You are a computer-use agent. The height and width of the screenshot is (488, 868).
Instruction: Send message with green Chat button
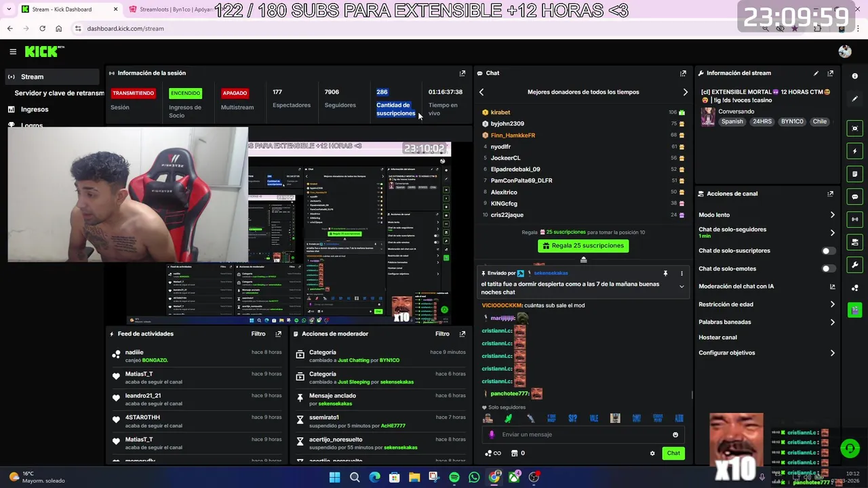[673, 453]
